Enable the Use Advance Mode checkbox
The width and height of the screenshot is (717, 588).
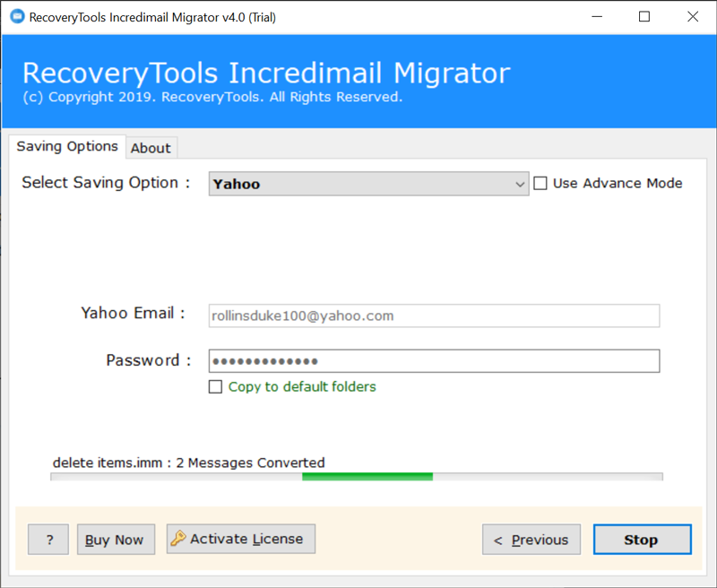point(540,184)
